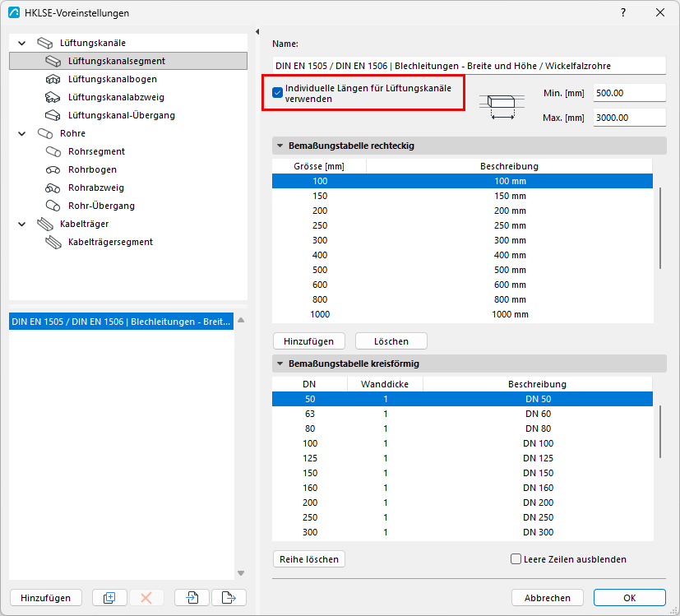Viewport: 680px width, 616px height.
Task: Click the Name input field
Action: tap(469, 66)
